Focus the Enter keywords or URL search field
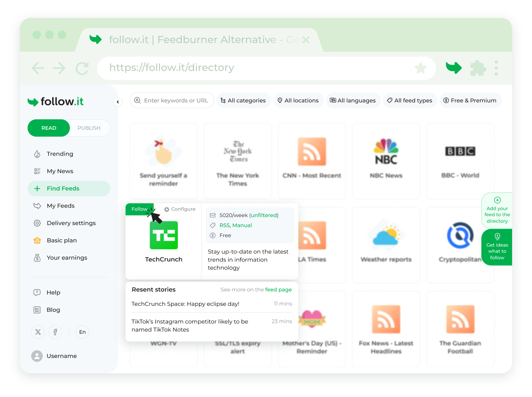The image size is (532, 397). tap(172, 100)
